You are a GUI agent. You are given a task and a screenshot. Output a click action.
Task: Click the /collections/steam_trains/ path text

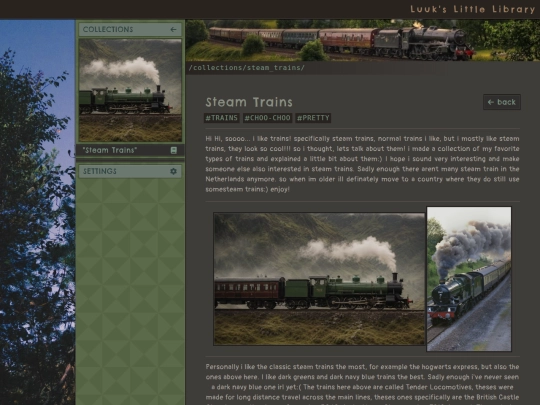(x=247, y=68)
